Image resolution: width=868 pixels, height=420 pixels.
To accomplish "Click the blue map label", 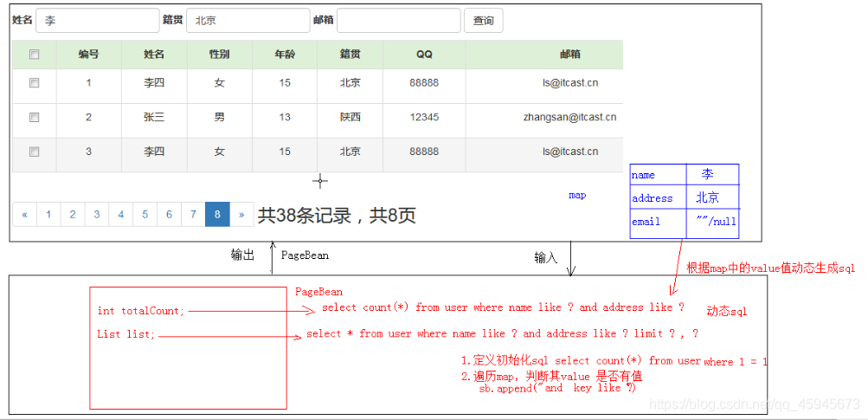I will pos(577,195).
